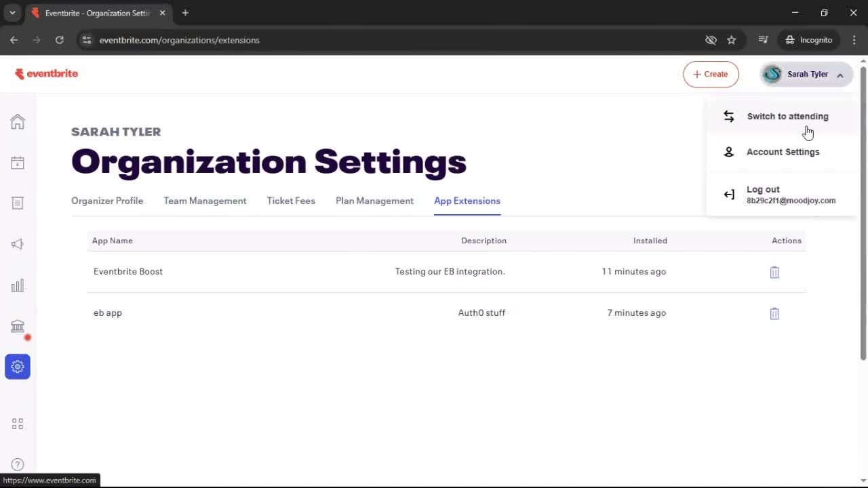Go back to previous page

[x=14, y=40]
